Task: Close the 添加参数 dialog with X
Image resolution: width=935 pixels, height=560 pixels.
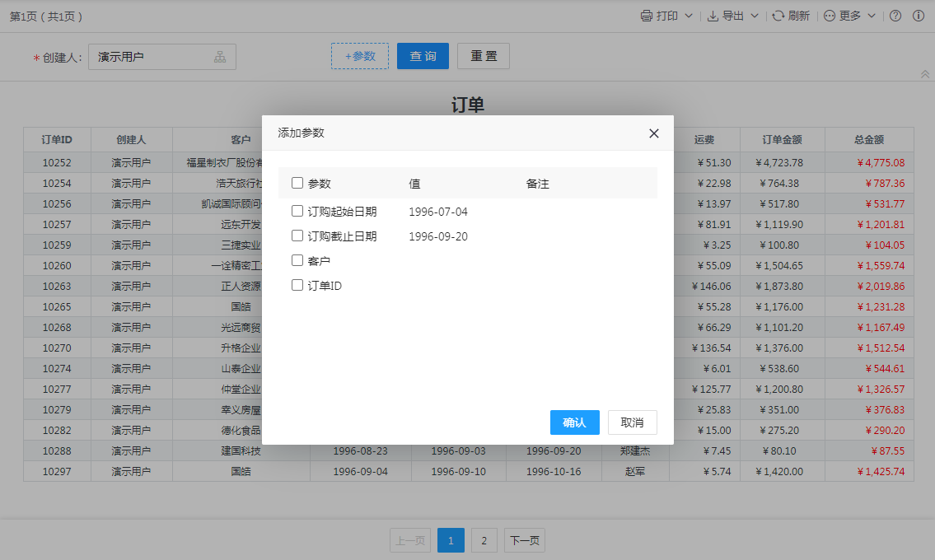Action: pyautogui.click(x=654, y=133)
